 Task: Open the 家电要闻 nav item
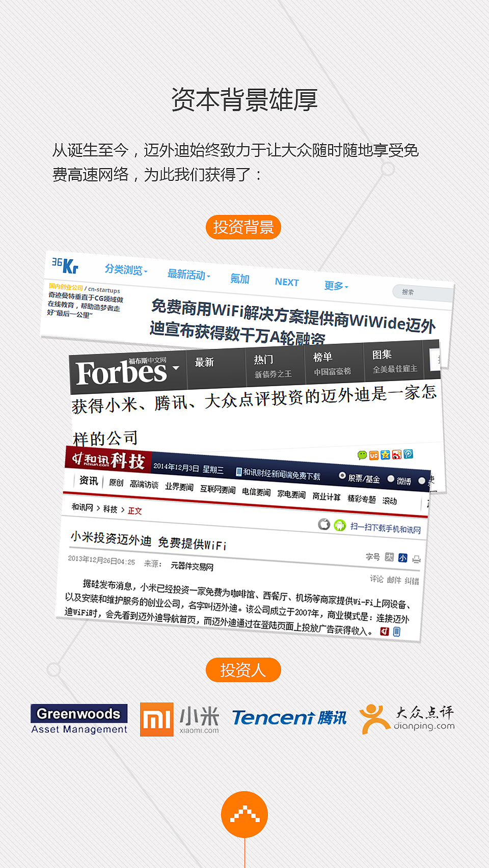coord(291,494)
